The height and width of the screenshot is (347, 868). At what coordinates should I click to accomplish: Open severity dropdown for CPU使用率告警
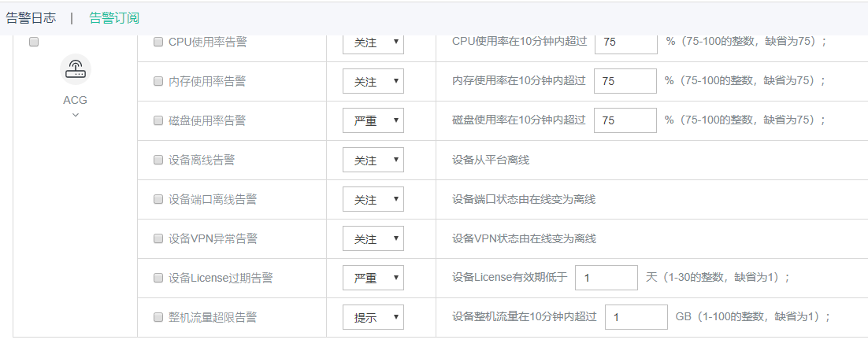pos(373,42)
